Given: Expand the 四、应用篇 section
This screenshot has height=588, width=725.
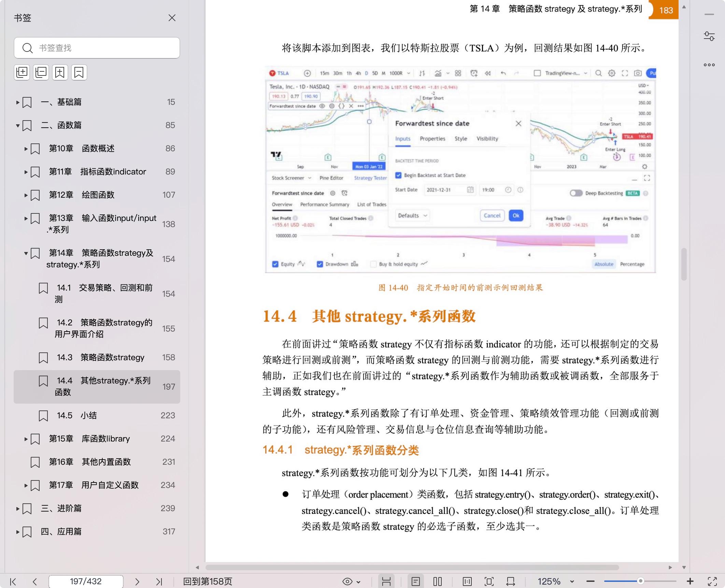Looking at the screenshot, I should pyautogui.click(x=17, y=532).
